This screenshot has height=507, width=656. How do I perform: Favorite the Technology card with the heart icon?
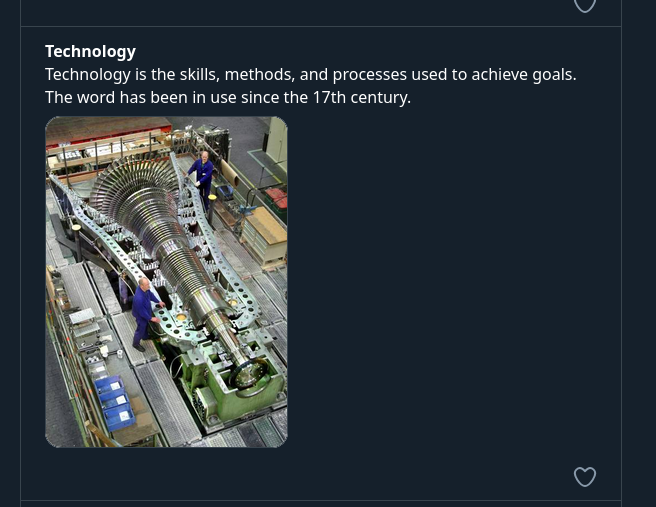coord(585,477)
